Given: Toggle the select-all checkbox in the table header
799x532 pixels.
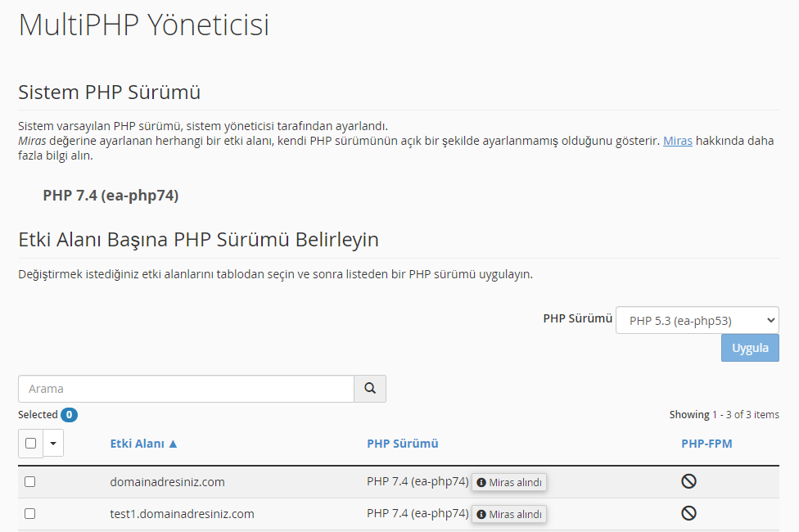Looking at the screenshot, I should click(30, 443).
